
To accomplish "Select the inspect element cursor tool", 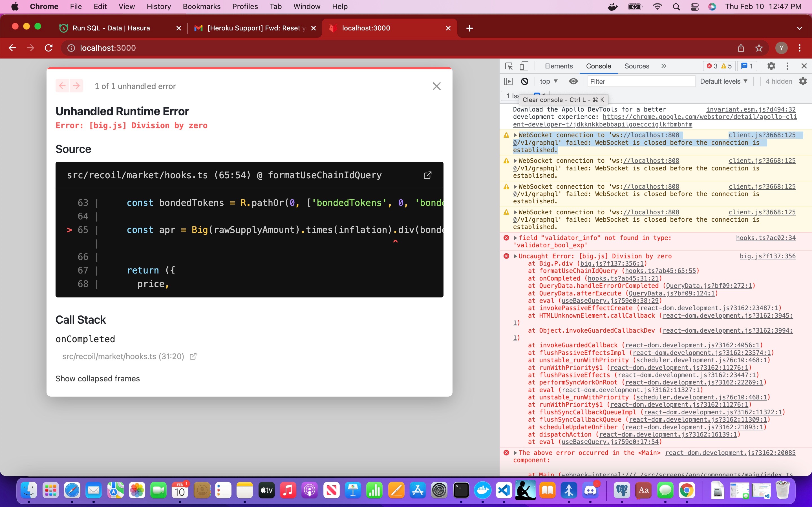I will click(509, 66).
